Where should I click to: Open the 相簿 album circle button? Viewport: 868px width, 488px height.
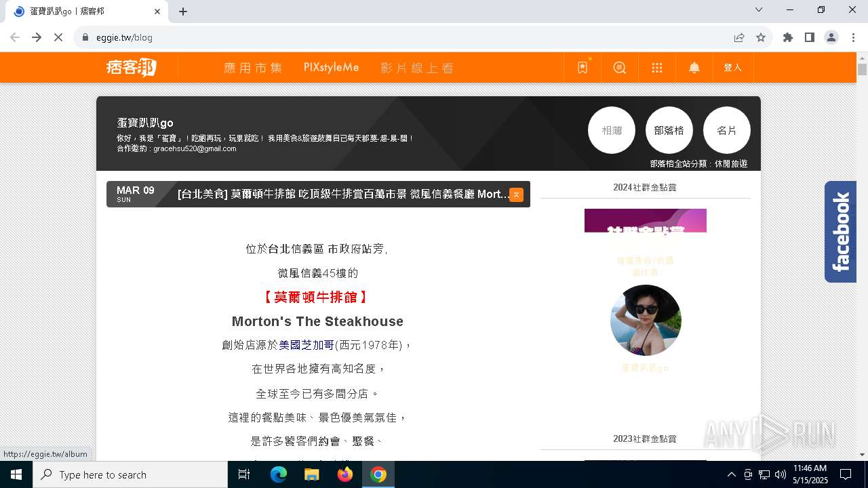tap(612, 130)
